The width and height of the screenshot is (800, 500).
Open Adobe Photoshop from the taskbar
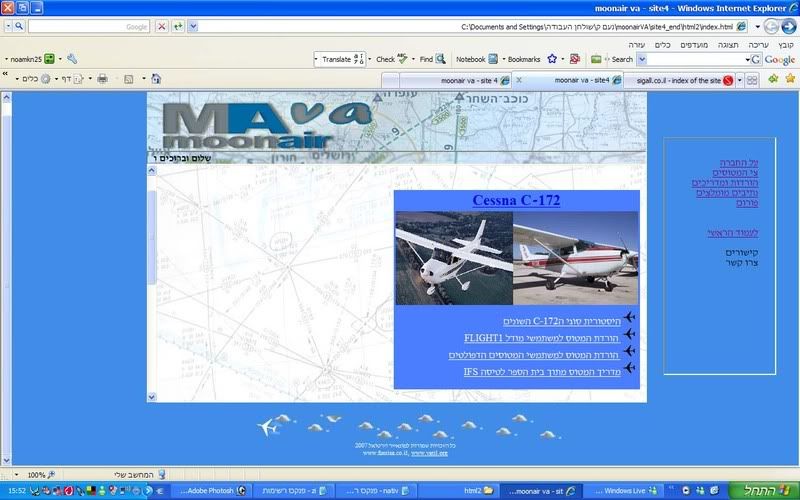pos(208,491)
